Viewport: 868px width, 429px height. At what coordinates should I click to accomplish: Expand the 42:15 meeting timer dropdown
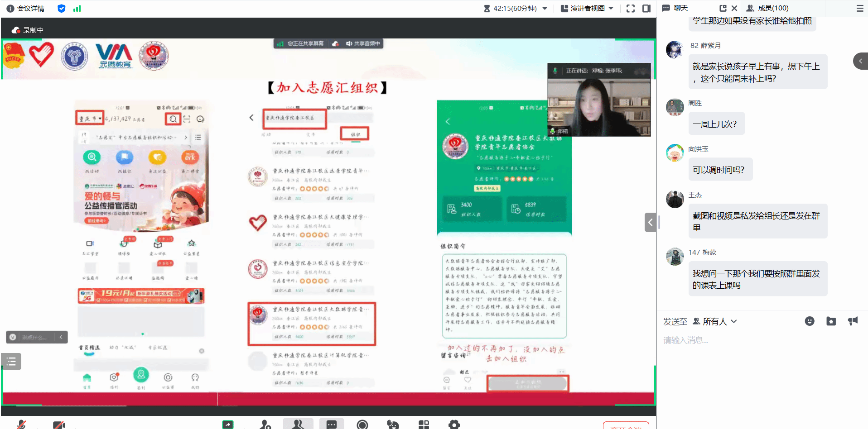coord(545,9)
